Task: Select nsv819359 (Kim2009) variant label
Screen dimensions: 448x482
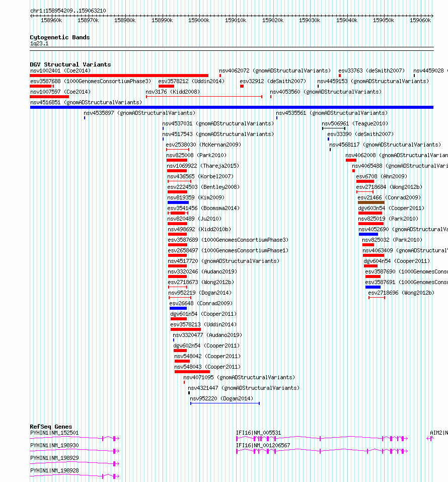Action: click(x=196, y=197)
